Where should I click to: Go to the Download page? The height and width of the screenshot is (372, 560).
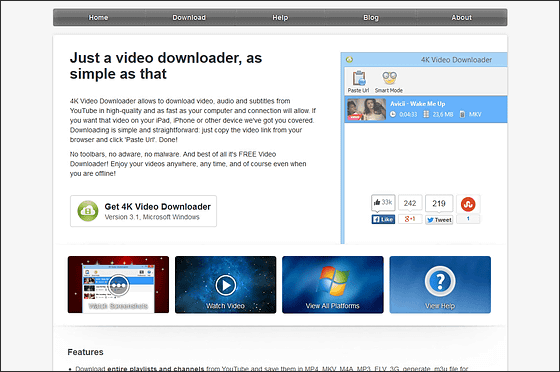tap(189, 17)
